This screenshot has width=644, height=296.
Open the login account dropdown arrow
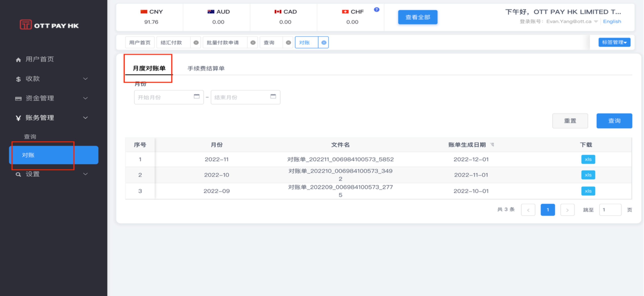pyautogui.click(x=596, y=22)
